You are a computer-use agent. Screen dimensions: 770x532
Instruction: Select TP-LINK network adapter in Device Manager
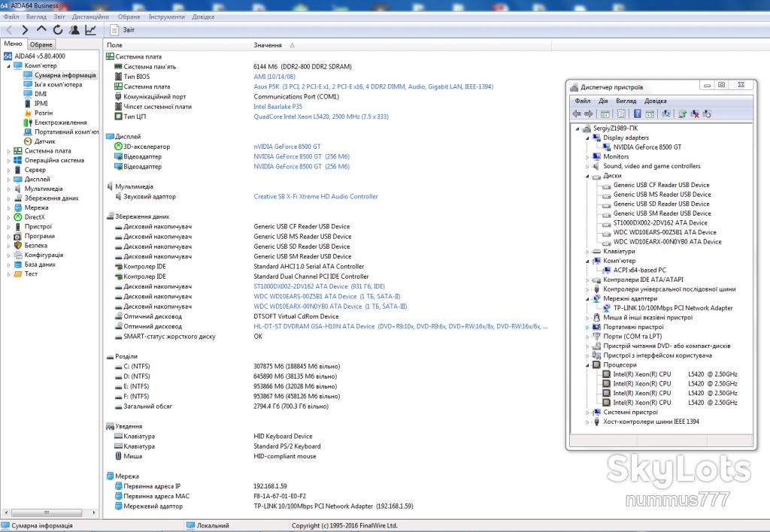[673, 308]
